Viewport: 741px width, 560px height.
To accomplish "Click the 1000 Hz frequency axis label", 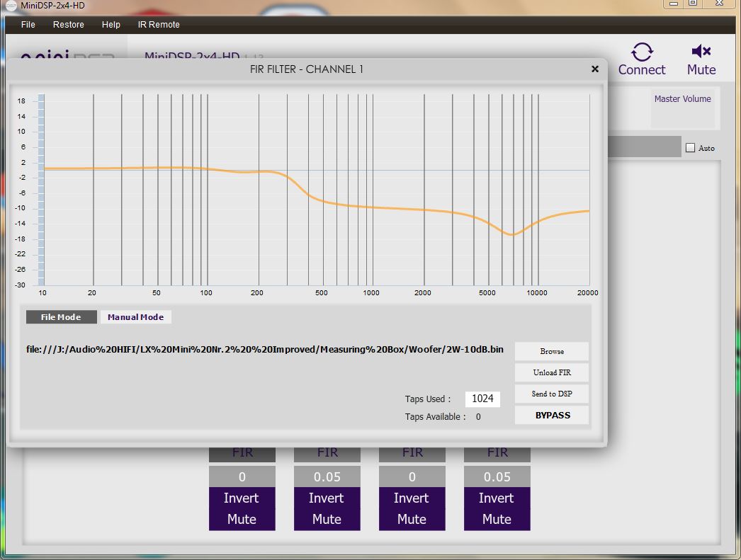I will click(371, 293).
